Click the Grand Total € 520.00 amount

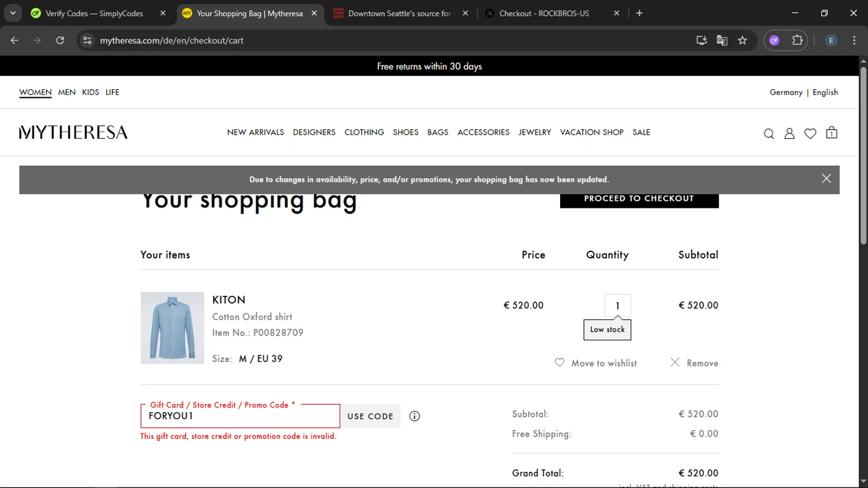(x=698, y=473)
